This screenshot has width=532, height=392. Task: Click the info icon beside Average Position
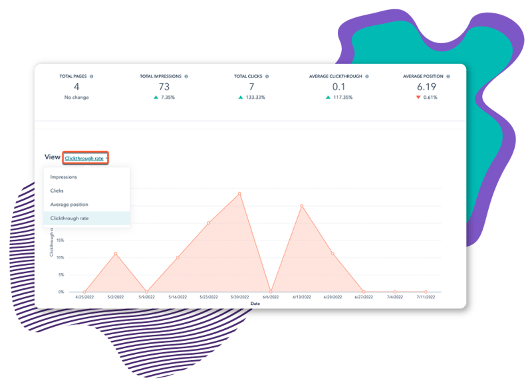pos(448,76)
